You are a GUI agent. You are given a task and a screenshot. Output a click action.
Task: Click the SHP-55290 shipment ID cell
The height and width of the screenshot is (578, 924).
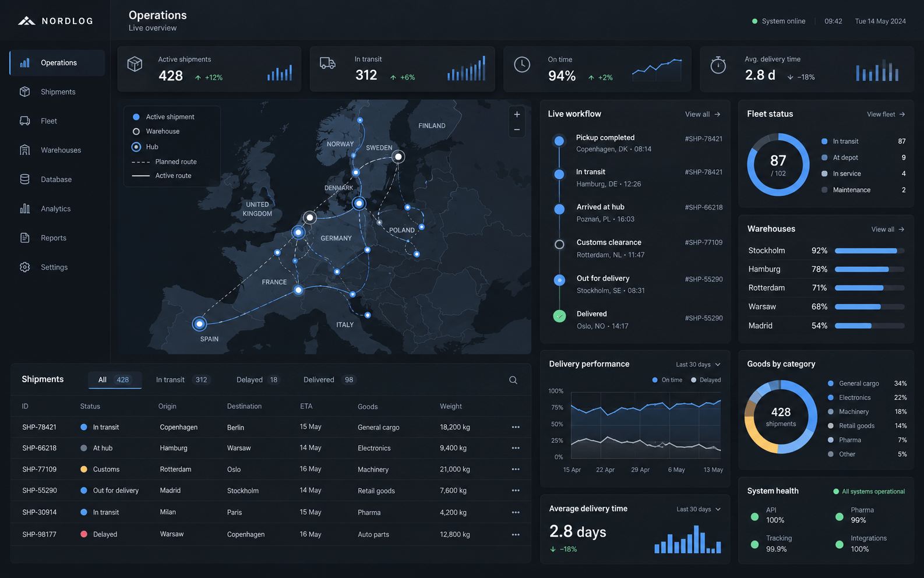pos(40,491)
